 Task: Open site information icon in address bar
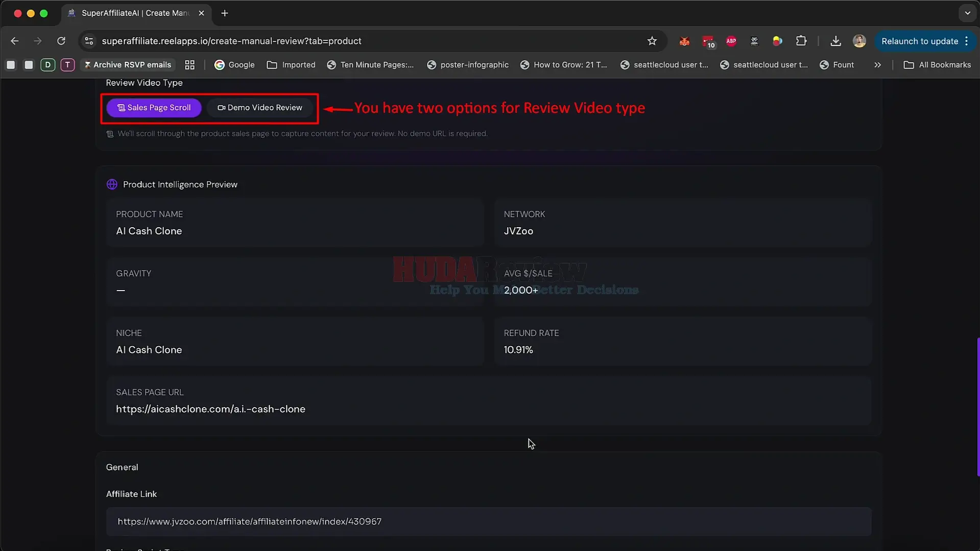click(x=89, y=41)
